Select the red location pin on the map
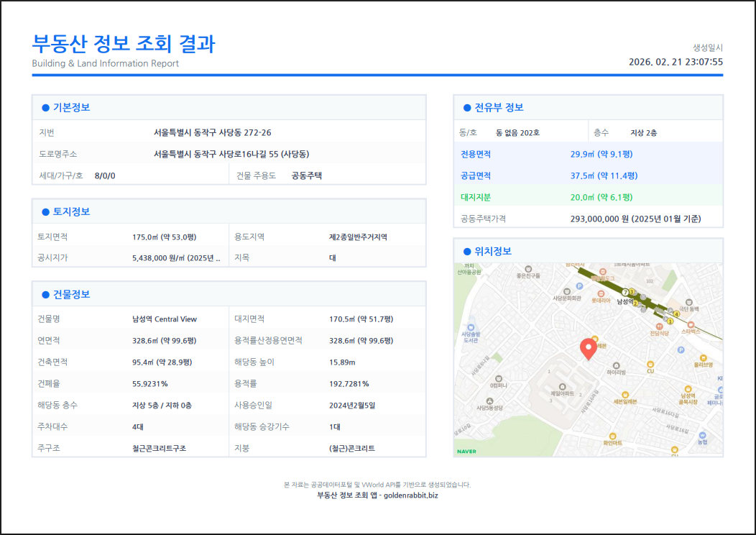This screenshot has height=535, width=756. pyautogui.click(x=589, y=347)
